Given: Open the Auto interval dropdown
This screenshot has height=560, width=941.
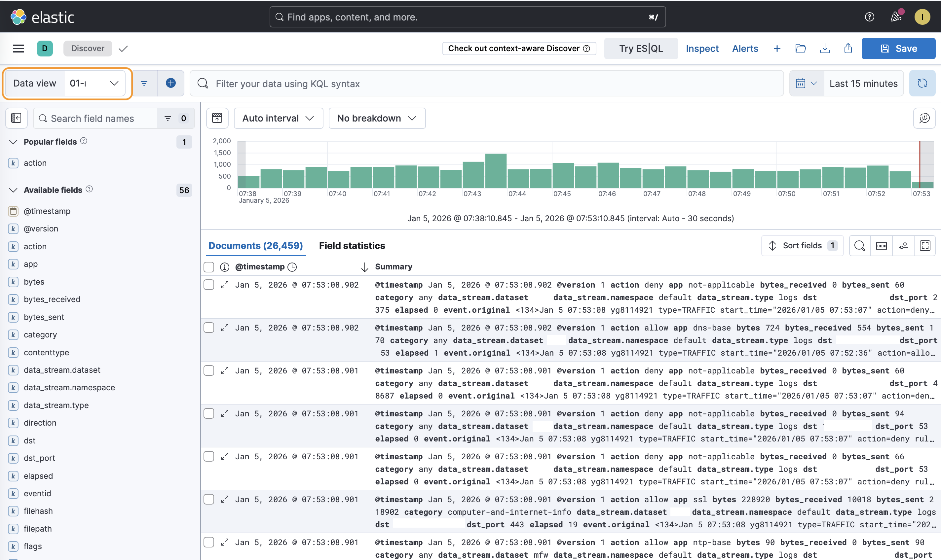Looking at the screenshot, I should point(278,118).
